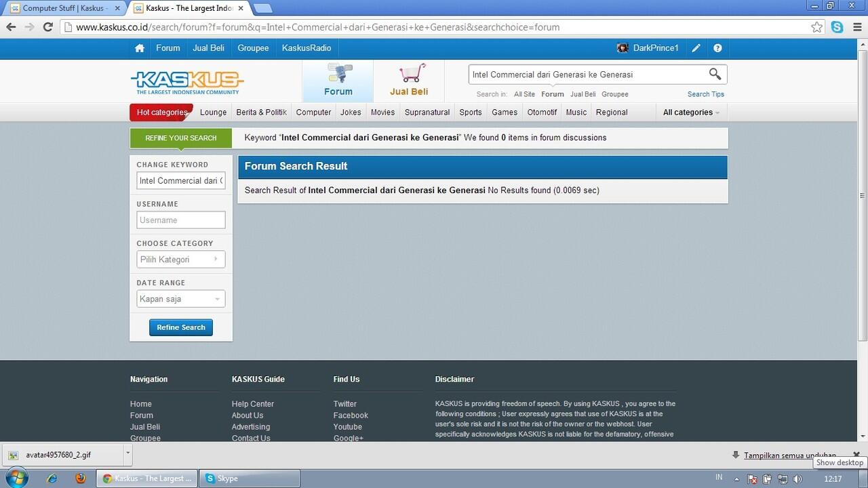This screenshot has width=868, height=488.
Task: Reload the page
Action: (47, 27)
